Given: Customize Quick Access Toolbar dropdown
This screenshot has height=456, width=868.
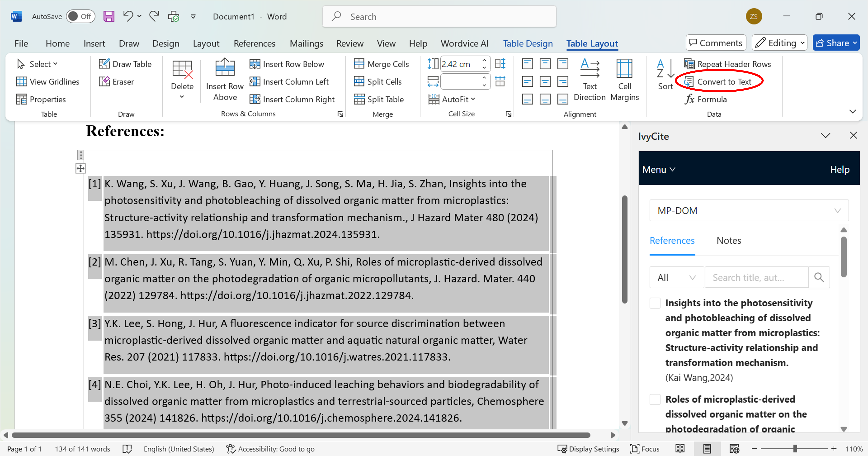Looking at the screenshot, I should pyautogui.click(x=193, y=16).
